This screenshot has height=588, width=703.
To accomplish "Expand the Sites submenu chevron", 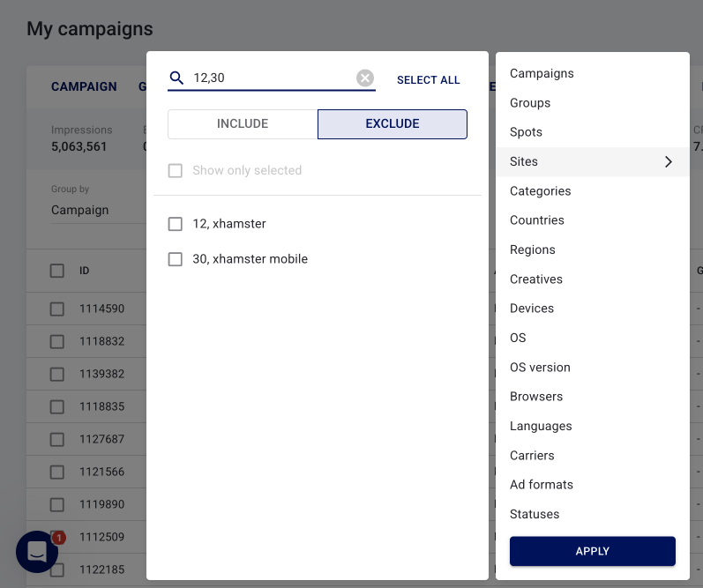I will (x=668, y=161).
